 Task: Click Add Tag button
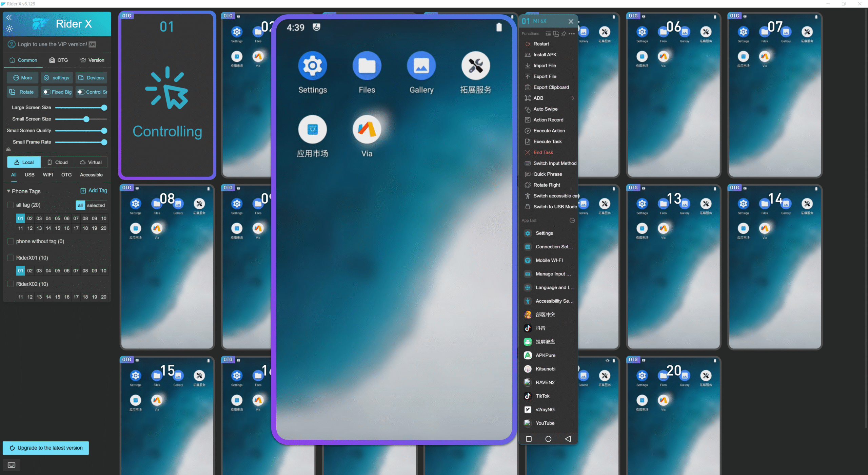click(x=94, y=191)
